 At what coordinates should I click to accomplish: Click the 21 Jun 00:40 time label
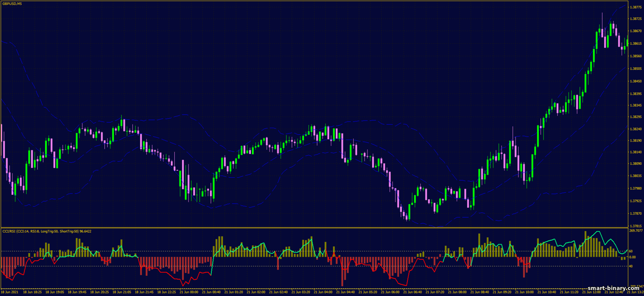pyautogui.click(x=212, y=292)
